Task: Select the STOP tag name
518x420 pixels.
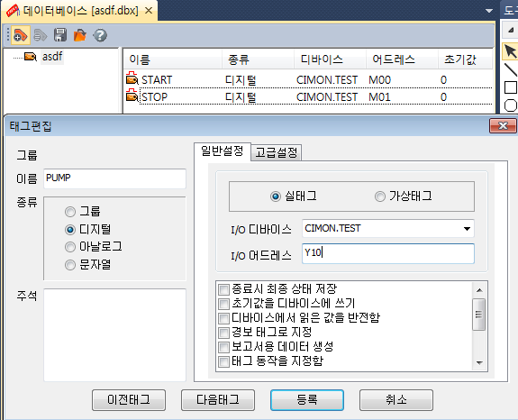Action: click(x=154, y=97)
